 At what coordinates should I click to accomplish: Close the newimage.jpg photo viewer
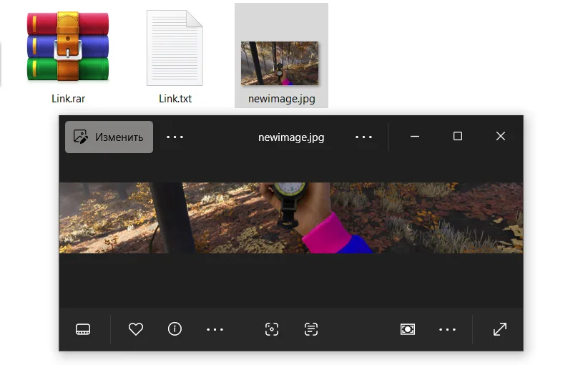coord(501,136)
